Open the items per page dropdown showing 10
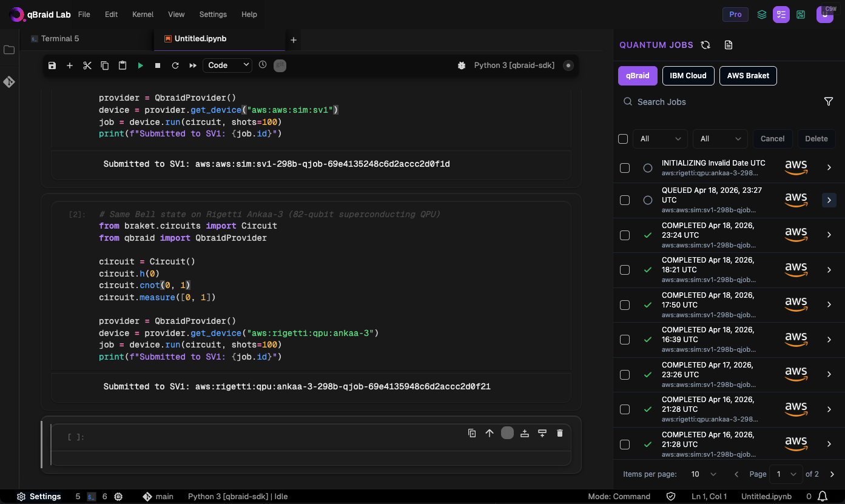The height and width of the screenshot is (504, 845). (x=704, y=474)
